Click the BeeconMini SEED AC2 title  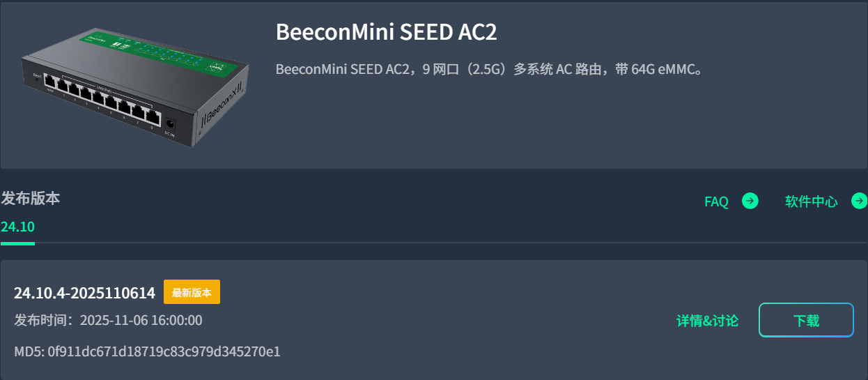386,32
